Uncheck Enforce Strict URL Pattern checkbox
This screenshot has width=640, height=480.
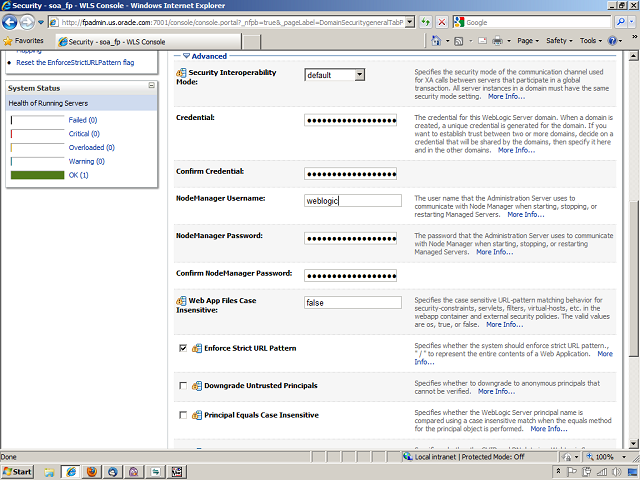(182, 348)
